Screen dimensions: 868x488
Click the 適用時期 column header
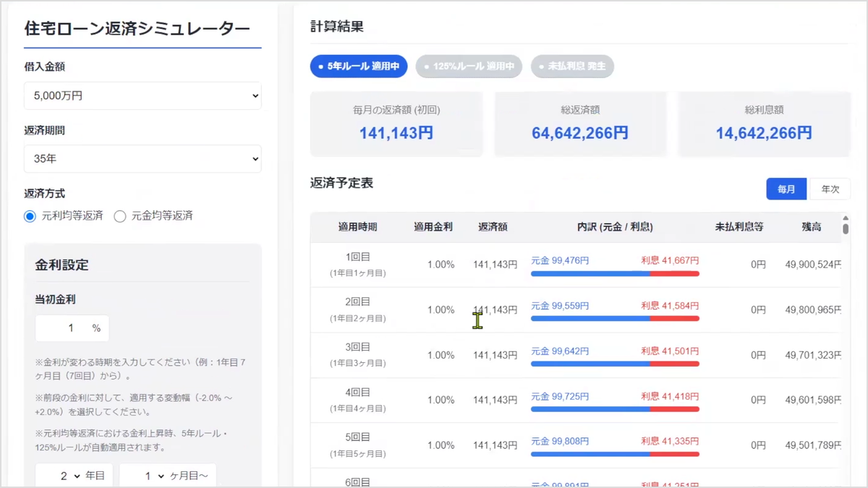(x=358, y=227)
